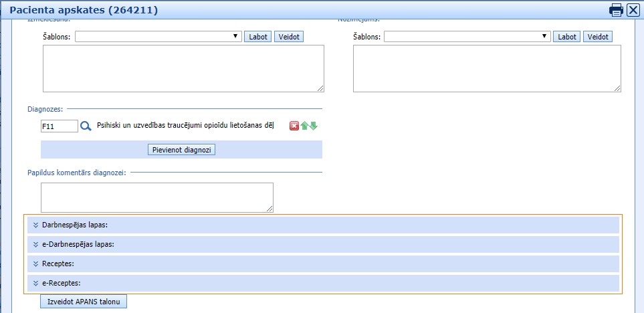Click the Izveidot APANS talonu button

[x=84, y=302]
